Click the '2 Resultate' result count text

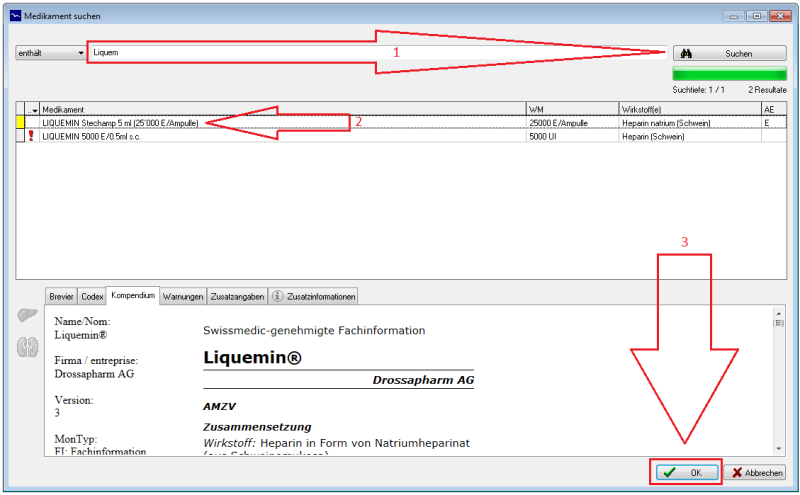tap(767, 90)
